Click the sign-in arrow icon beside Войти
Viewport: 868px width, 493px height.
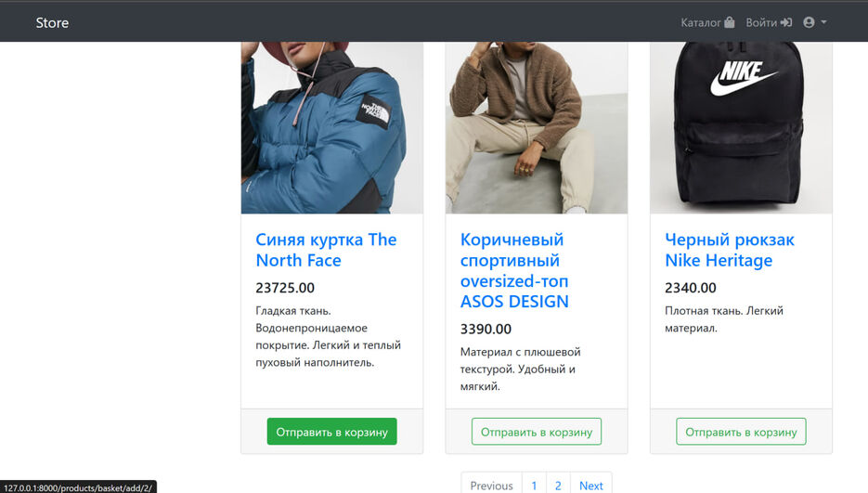(x=786, y=22)
